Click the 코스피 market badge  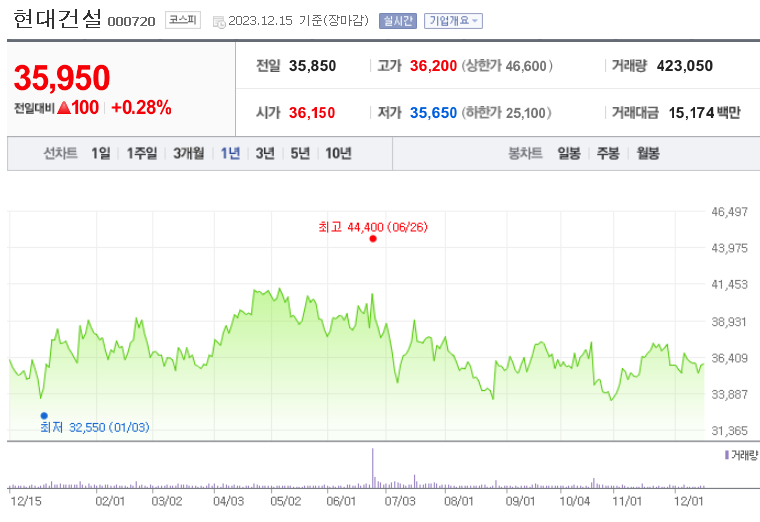183,20
